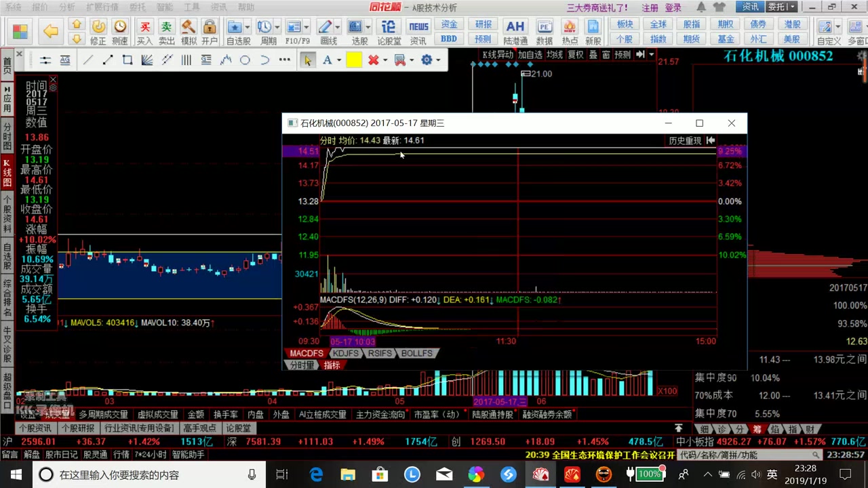Image resolution: width=868 pixels, height=488 pixels.
Task: Click the yellow back arrow toolbar icon
Action: point(51,30)
